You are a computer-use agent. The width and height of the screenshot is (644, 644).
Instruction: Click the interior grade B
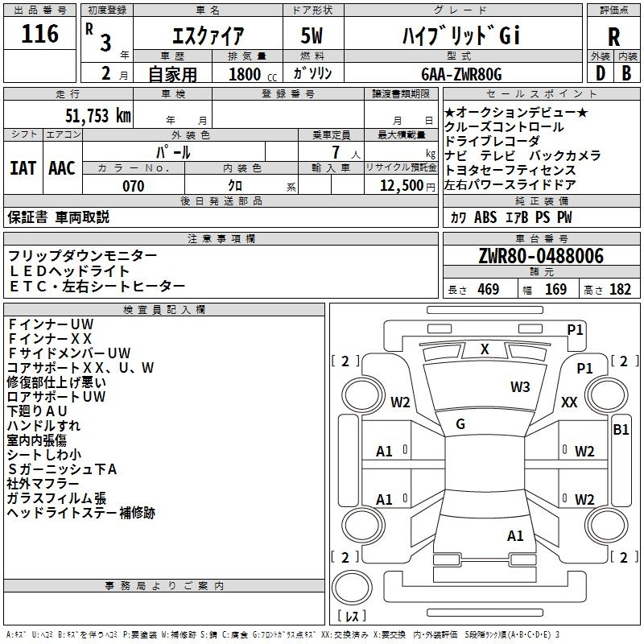(626, 73)
